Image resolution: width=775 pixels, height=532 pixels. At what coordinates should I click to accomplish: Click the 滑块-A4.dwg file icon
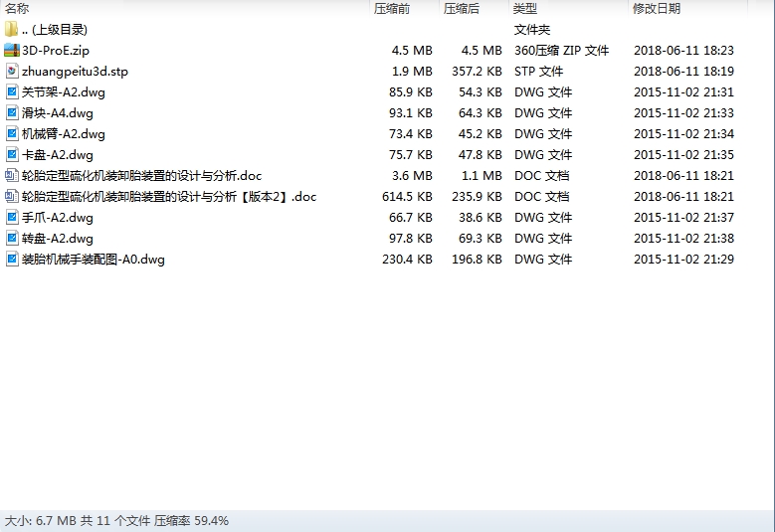(x=11, y=113)
